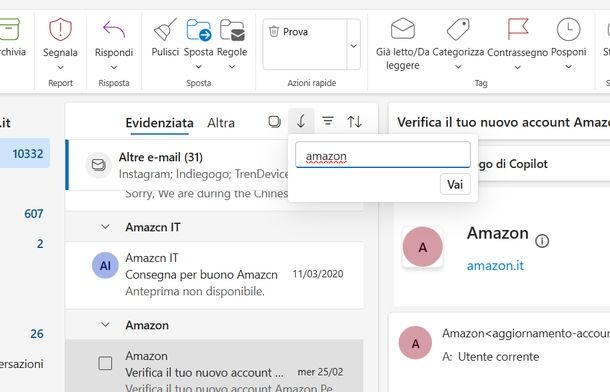The image size is (610, 392).
Task: Click the select-all messages icon
Action: pos(275,122)
